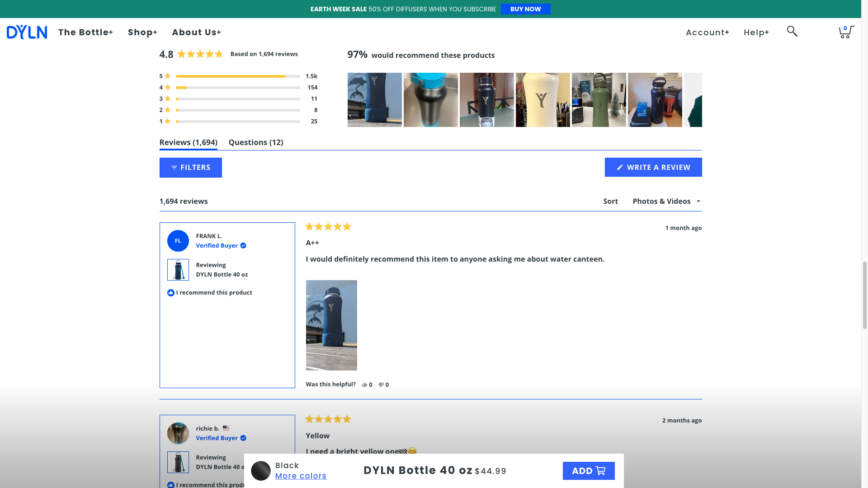Filter by 4 star rating bar
This screenshot has height=488, width=868.
click(238, 88)
